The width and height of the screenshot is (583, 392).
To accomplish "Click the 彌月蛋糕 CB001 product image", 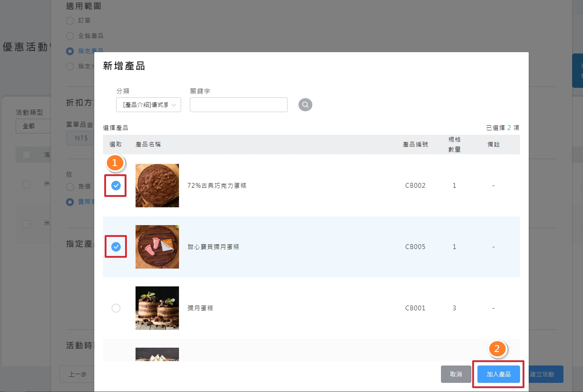I will (x=157, y=308).
